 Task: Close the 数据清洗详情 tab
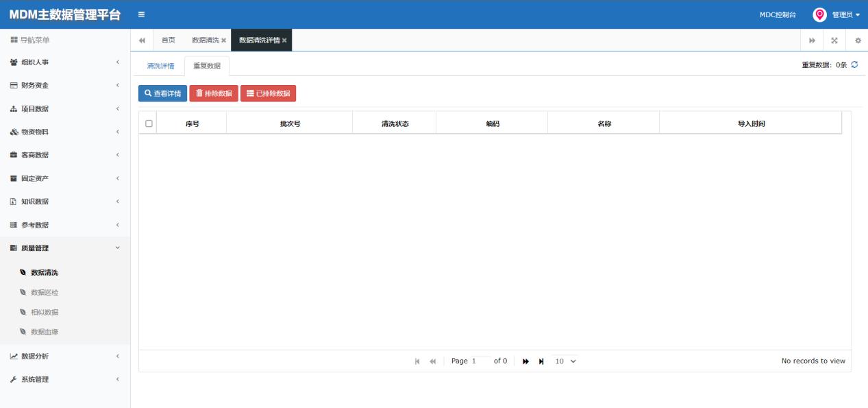point(284,40)
